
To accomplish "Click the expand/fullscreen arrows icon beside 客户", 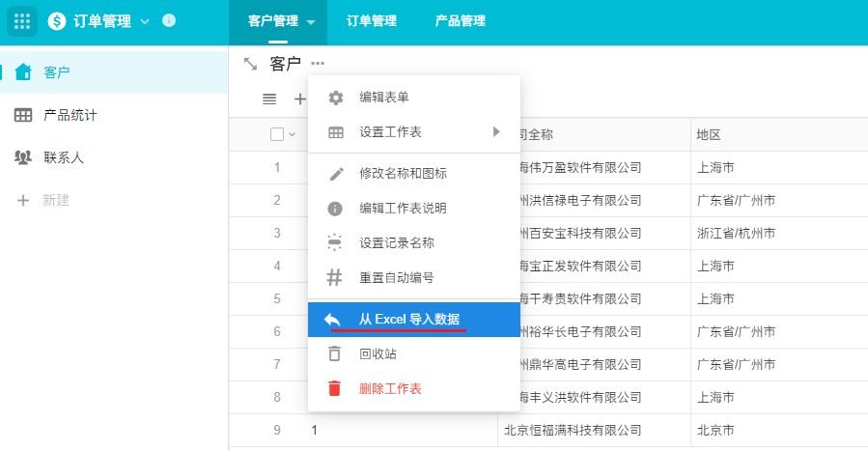I will point(250,64).
